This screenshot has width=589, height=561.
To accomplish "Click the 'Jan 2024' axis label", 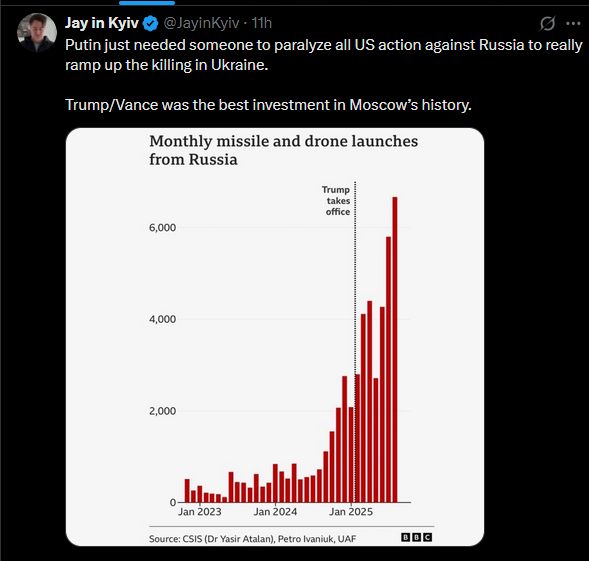I will (275, 512).
